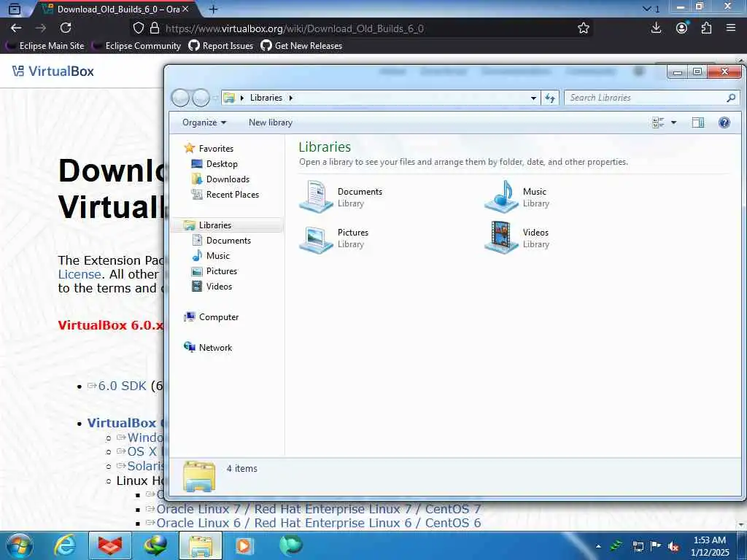Open the browser account icon
This screenshot has width=747, height=560.
pyautogui.click(x=682, y=28)
